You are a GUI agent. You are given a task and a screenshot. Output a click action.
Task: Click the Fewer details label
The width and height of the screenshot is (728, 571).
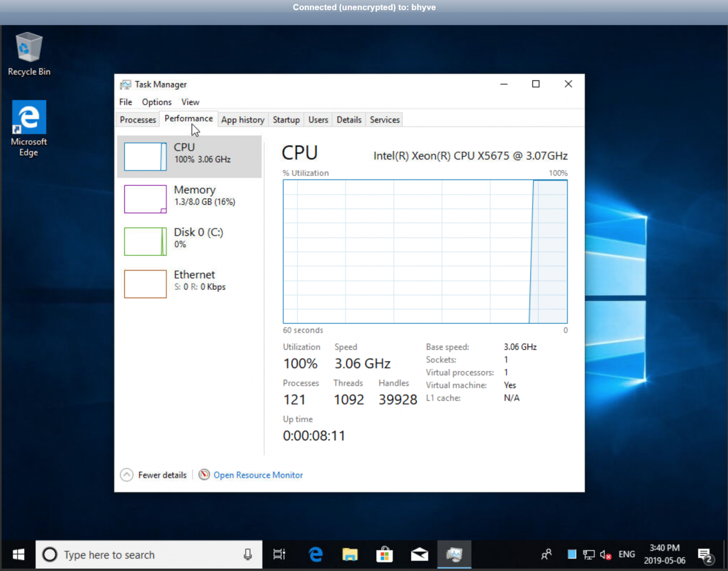162,475
